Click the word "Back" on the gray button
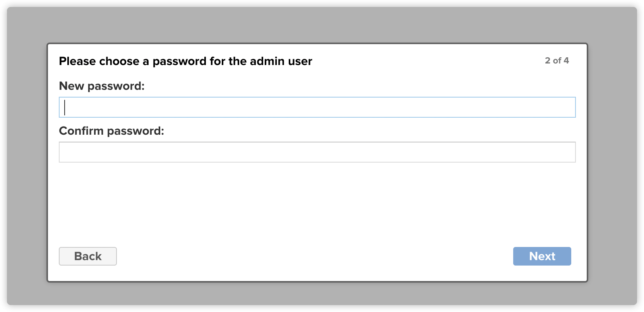This screenshot has width=644, height=312. pyautogui.click(x=88, y=256)
